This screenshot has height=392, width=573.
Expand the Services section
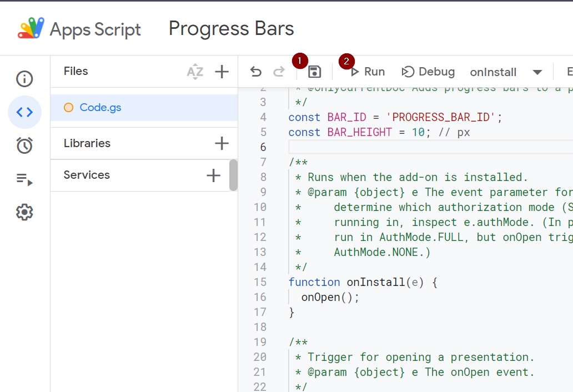[x=87, y=175]
